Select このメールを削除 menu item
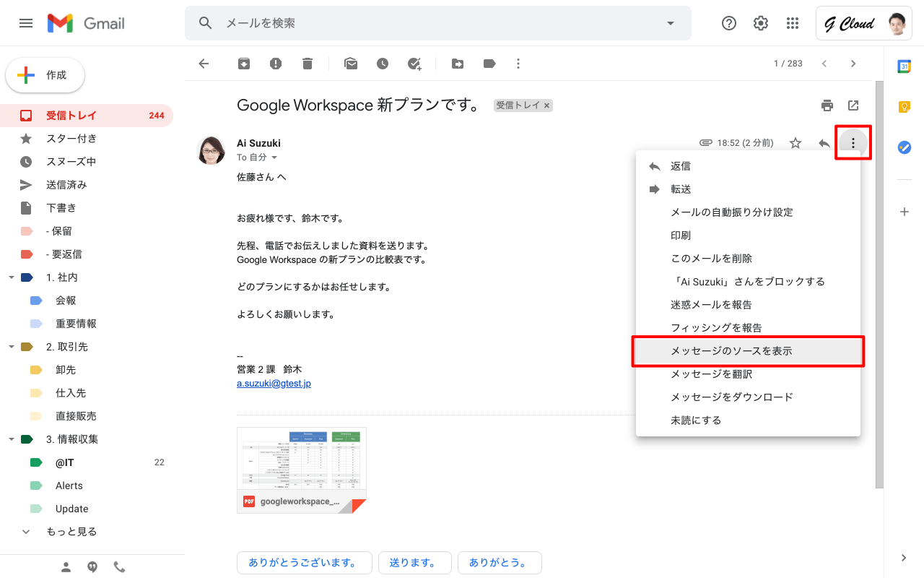 tap(748, 259)
